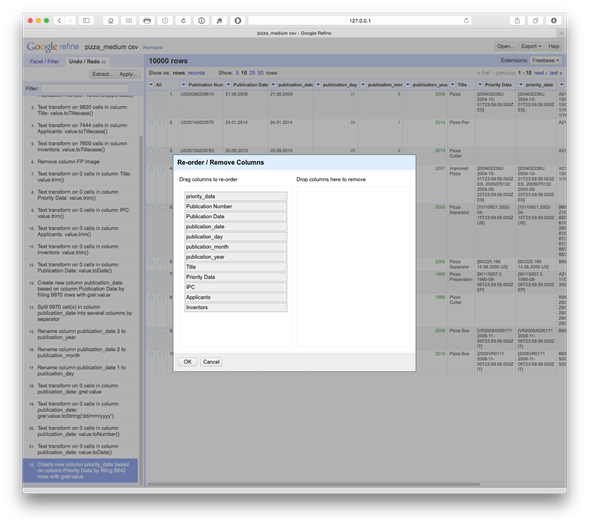Screen dimensions: 589x526
Task: Open the Publication Date column dropdown
Action: click(228, 85)
